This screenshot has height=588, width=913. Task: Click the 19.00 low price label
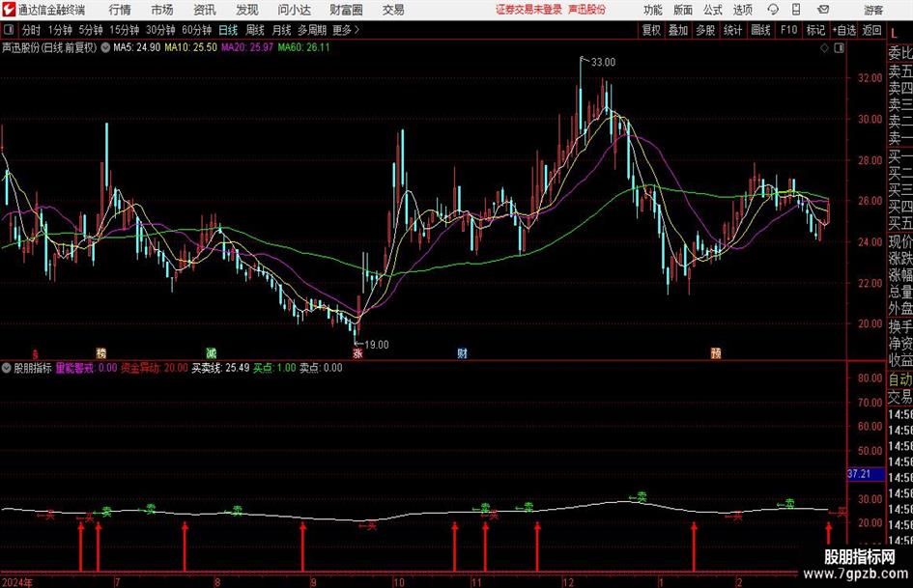coord(376,345)
